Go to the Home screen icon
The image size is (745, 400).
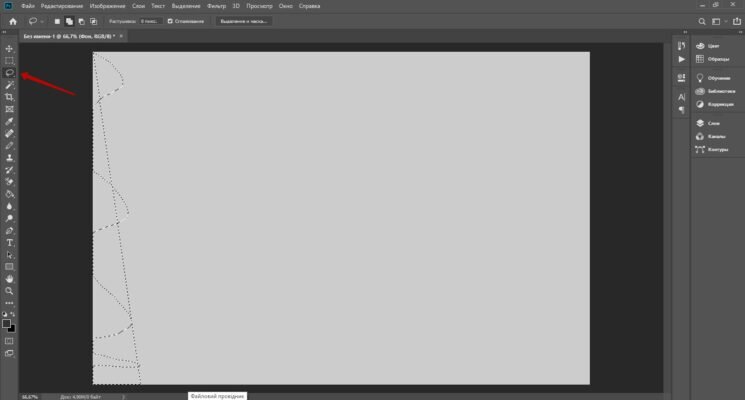tap(13, 21)
